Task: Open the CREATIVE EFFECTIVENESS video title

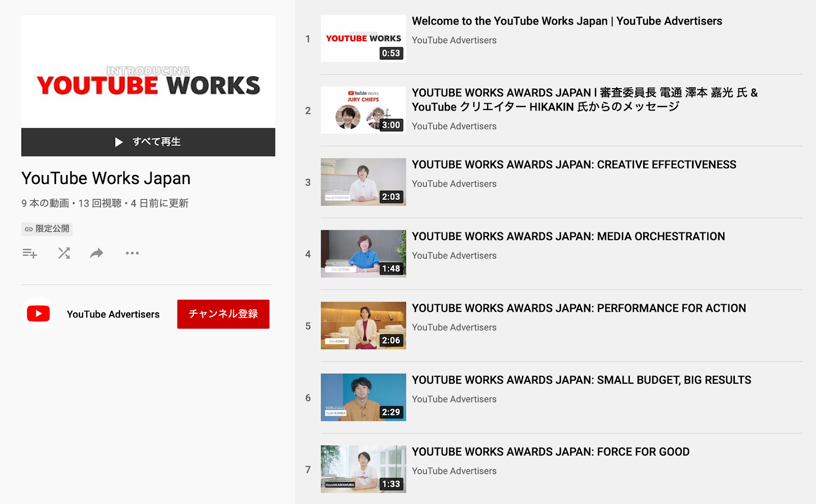Action: point(574,165)
